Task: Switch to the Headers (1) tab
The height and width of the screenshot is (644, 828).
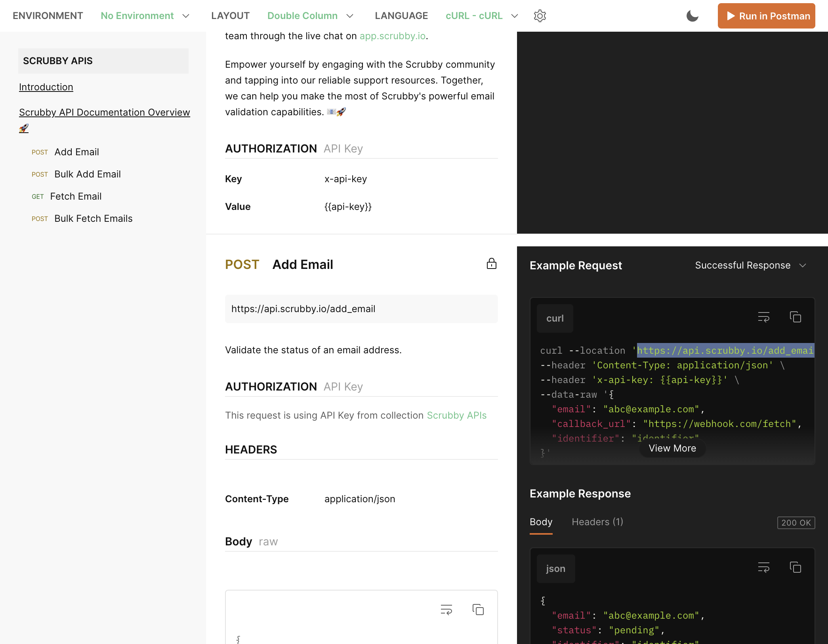Action: 597,522
